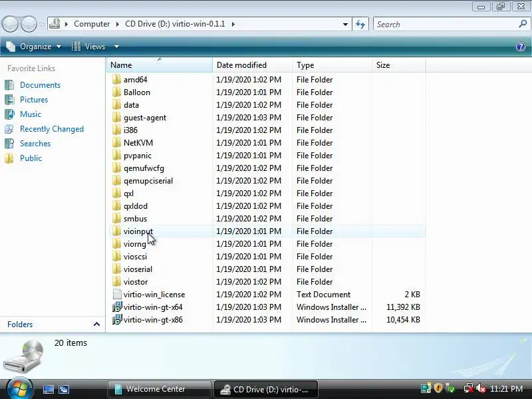The height and width of the screenshot is (399, 532).
Task: Select the qxldod folder icon
Action: [x=116, y=205]
